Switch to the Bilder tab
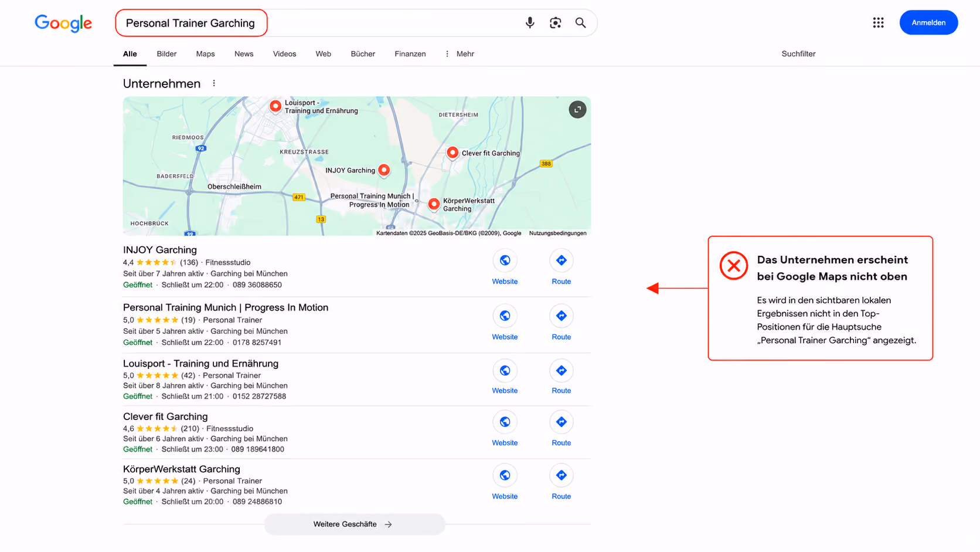Viewport: 980px width, 552px height. (x=166, y=54)
